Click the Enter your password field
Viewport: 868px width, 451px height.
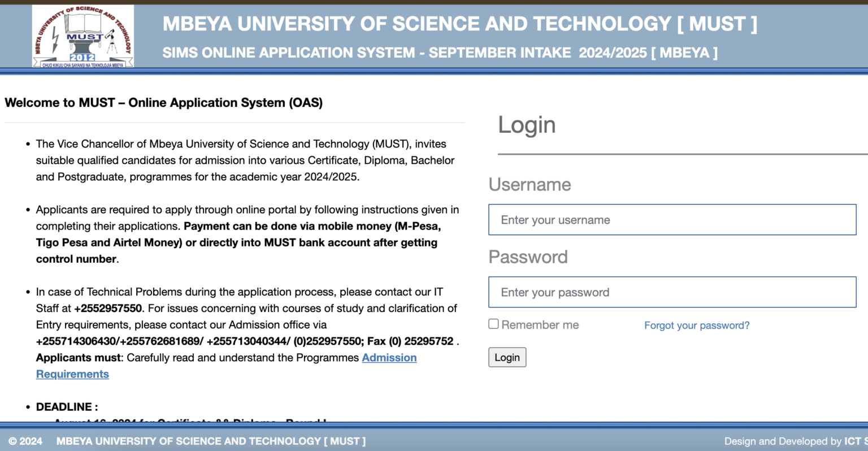tap(672, 292)
